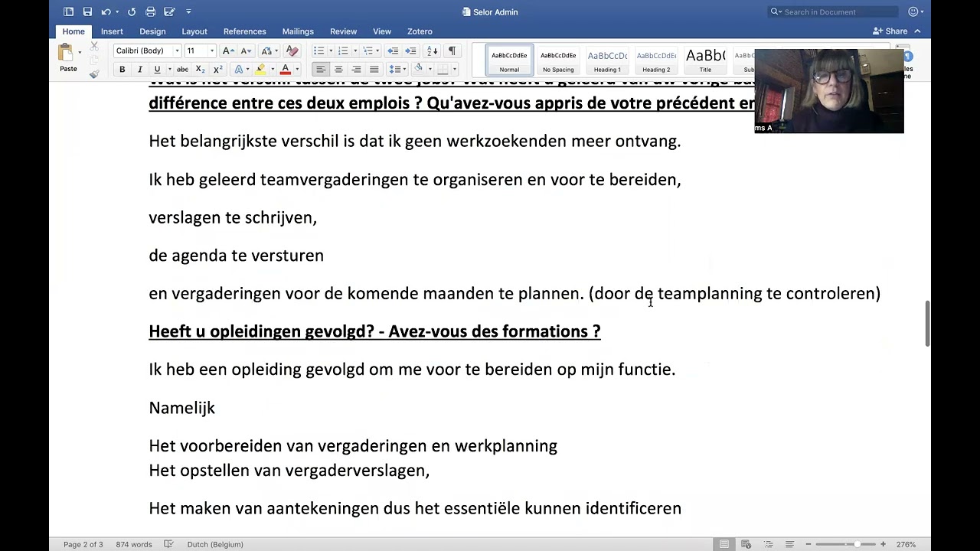The width and height of the screenshot is (980, 551).
Task: Expand the numbered list options arrow
Action: [355, 51]
